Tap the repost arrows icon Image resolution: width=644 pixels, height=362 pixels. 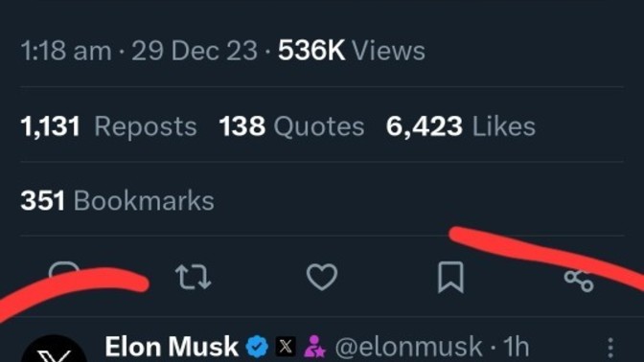coord(193,277)
